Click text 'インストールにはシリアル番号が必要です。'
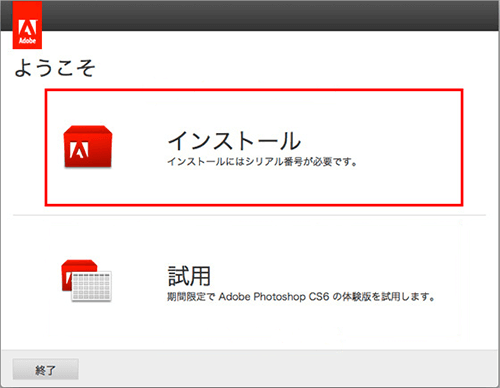 pyautogui.click(x=262, y=162)
